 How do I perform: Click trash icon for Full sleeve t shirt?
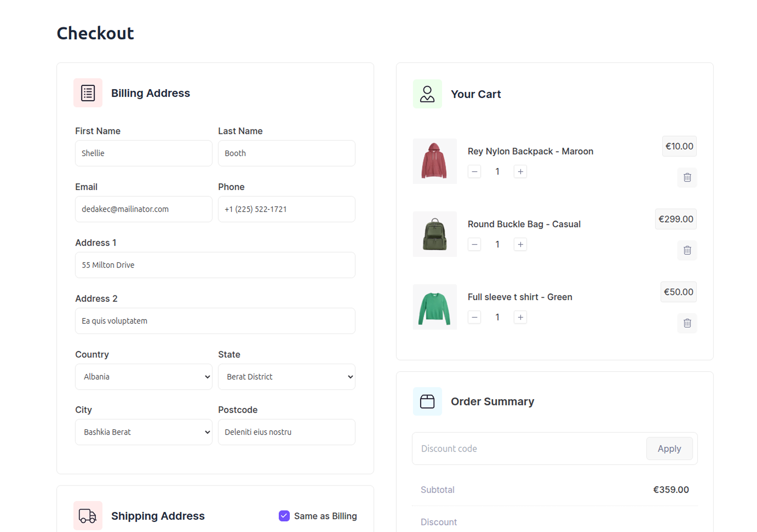687,323
